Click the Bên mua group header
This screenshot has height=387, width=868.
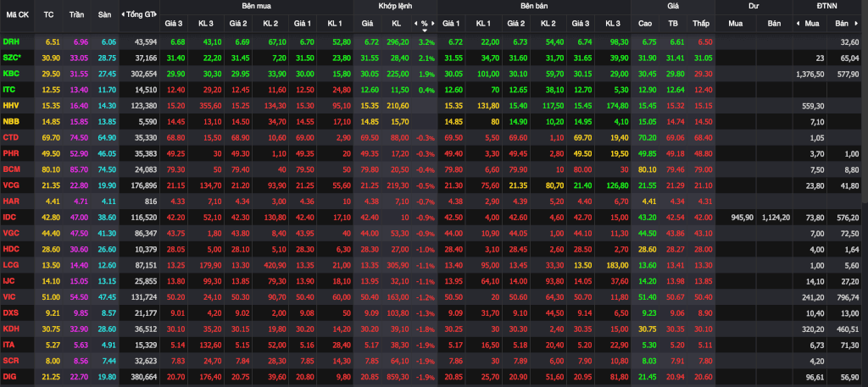click(256, 6)
